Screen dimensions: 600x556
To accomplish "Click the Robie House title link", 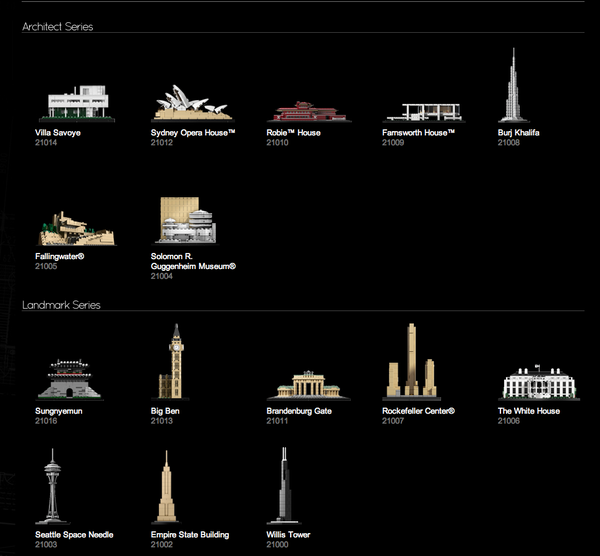I will point(293,133).
